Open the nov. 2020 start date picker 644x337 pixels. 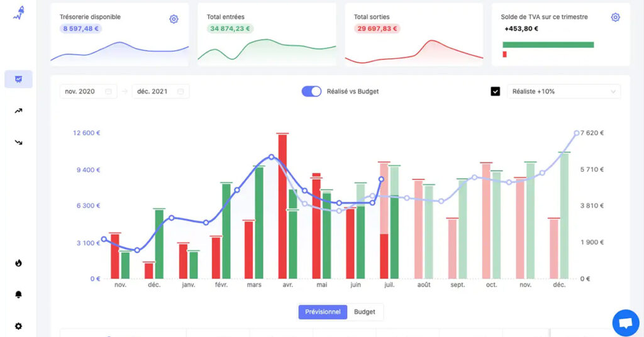(88, 91)
